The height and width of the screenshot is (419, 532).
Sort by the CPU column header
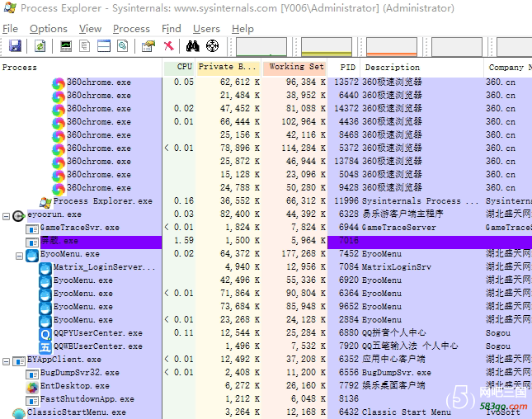pos(179,67)
